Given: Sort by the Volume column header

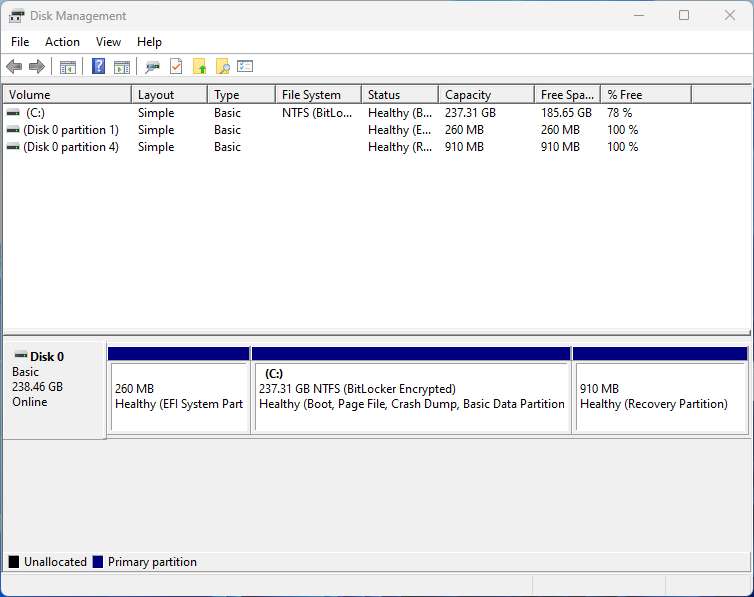Looking at the screenshot, I should (67, 95).
